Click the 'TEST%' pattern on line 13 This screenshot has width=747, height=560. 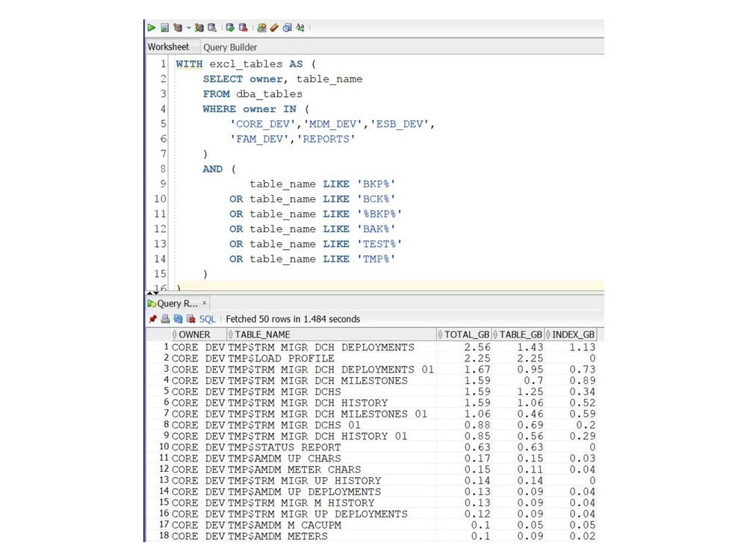pos(379,244)
